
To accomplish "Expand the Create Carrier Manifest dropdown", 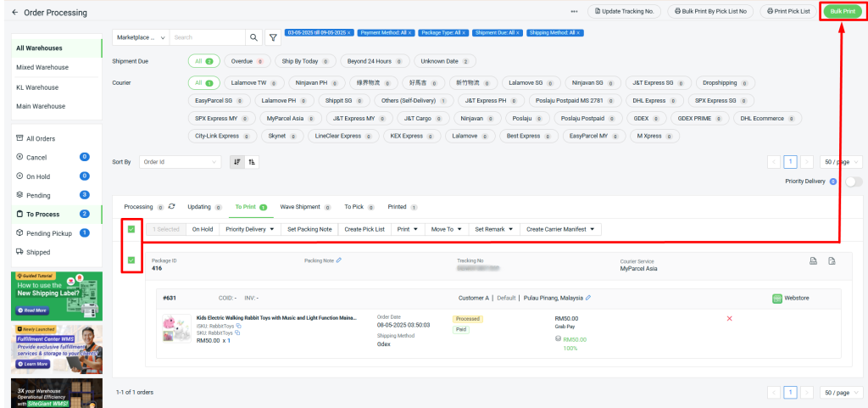I will [560, 229].
